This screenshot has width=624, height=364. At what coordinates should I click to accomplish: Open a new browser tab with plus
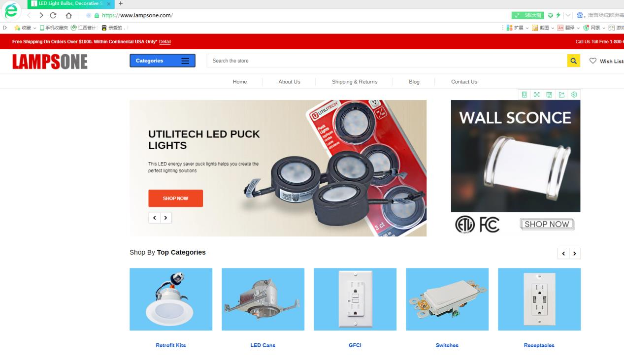[x=121, y=3]
